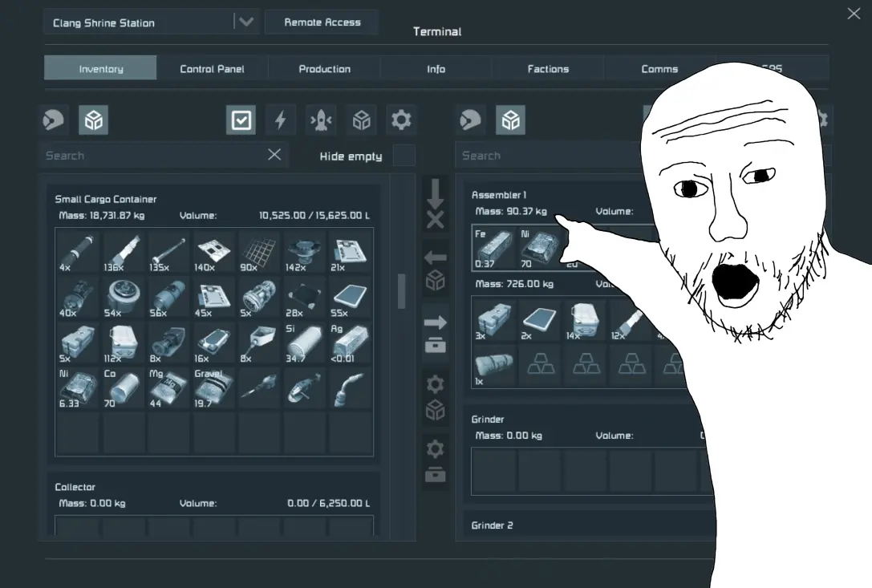Viewport: 872px width, 588px height.
Task: Select the 136x item in cargo container
Action: [123, 251]
